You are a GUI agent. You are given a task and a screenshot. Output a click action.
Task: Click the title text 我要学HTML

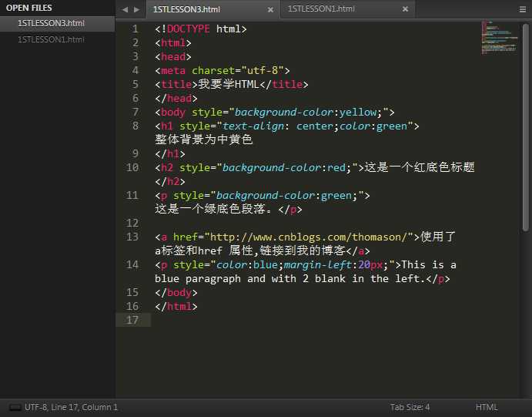[229, 84]
